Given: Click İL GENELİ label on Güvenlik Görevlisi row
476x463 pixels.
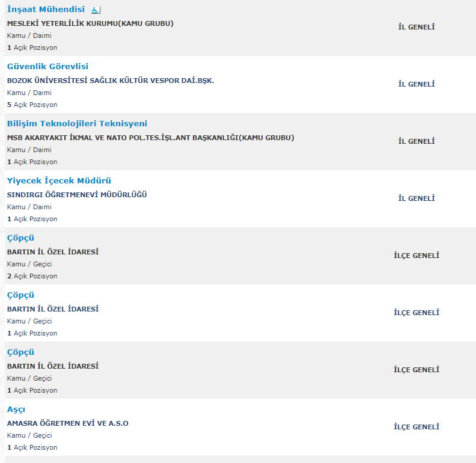Looking at the screenshot, I should (x=416, y=84).
